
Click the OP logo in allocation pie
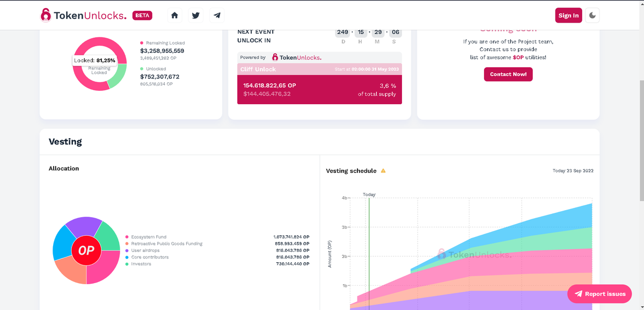[x=86, y=251]
